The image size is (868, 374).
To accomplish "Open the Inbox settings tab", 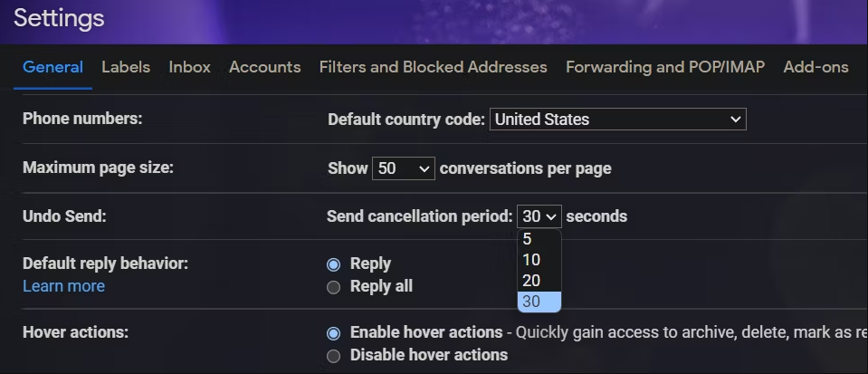I will click(x=189, y=67).
